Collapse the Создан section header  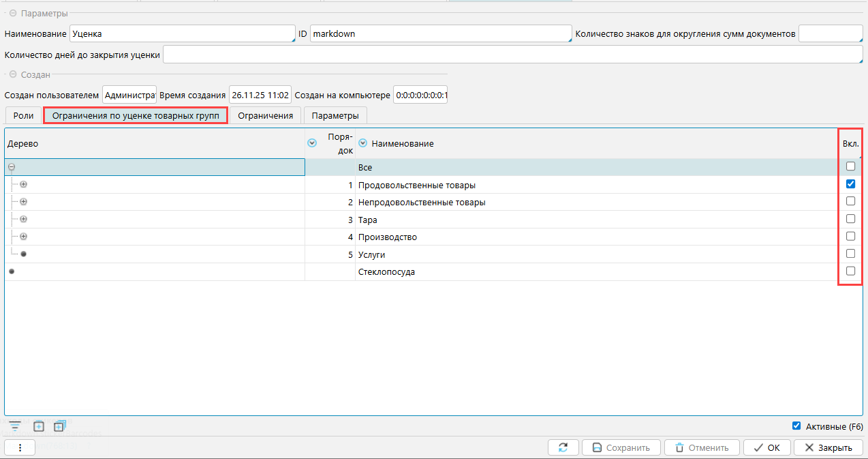(x=13, y=74)
